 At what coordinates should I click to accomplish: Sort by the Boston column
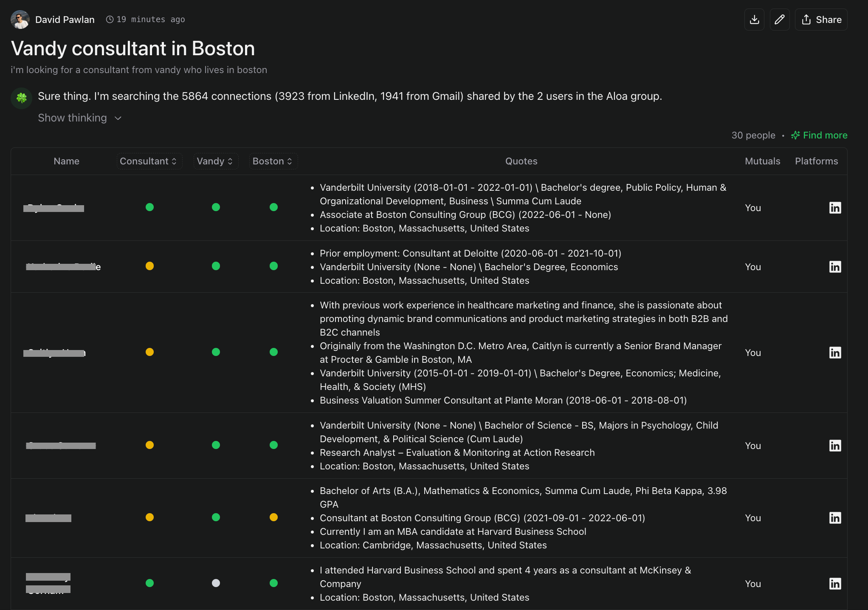coord(273,161)
